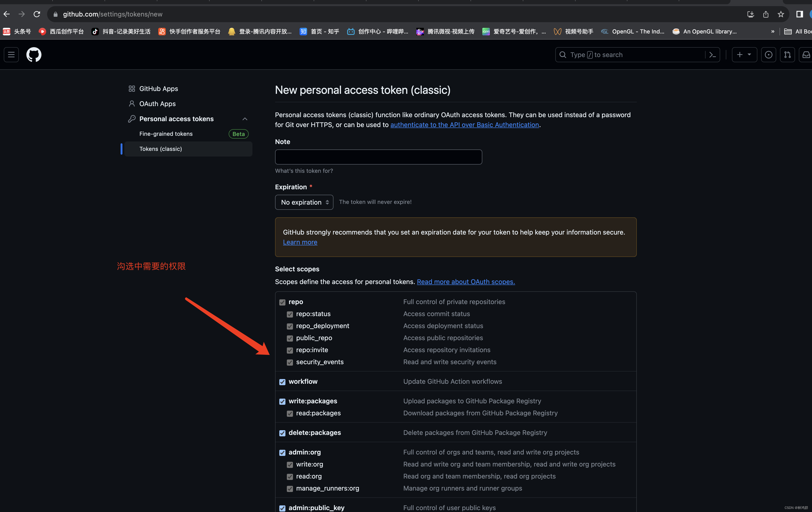The image size is (812, 512).
Task: Open the 头条号 bookmark
Action: (x=17, y=31)
